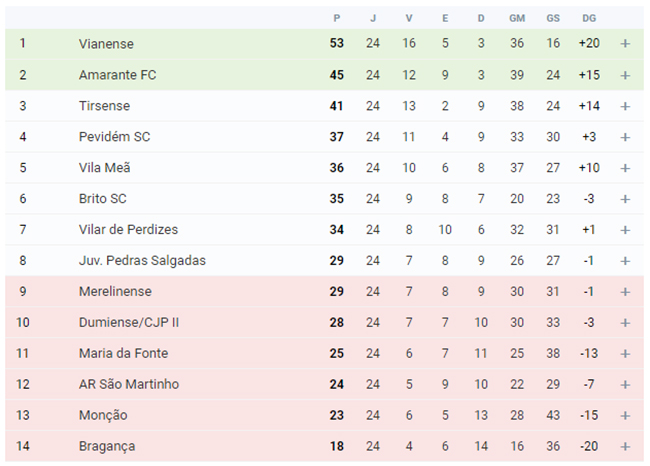Open the Vianense team link
The height and width of the screenshot is (466, 650).
[x=106, y=44]
